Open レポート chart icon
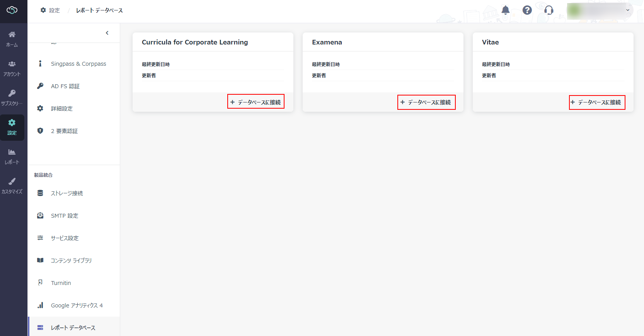Image resolution: width=644 pixels, height=336 pixels. coord(12,152)
